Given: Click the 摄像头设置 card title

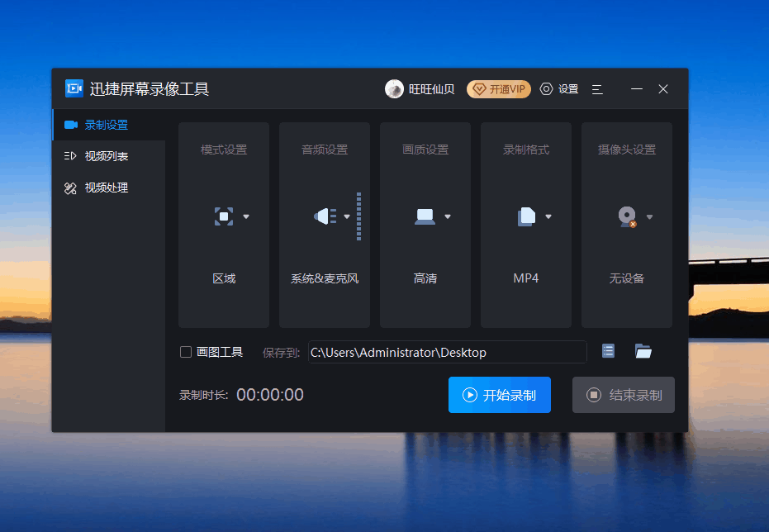Looking at the screenshot, I should coord(627,150).
